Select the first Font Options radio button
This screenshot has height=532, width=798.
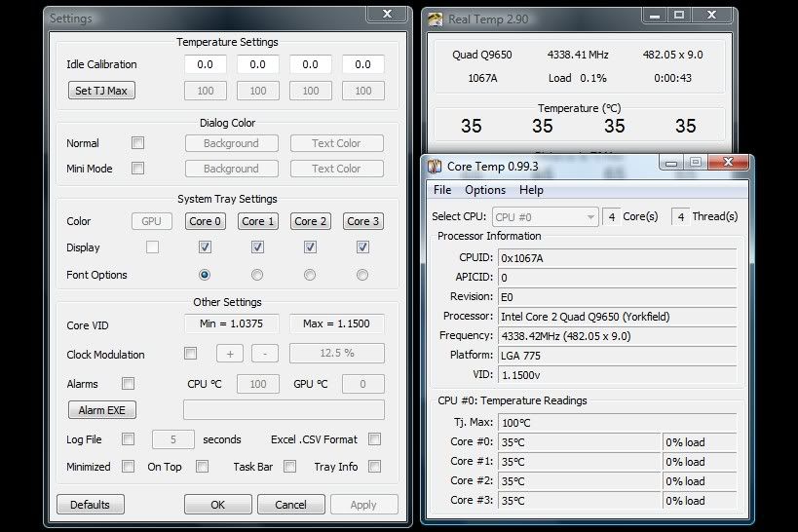click(x=205, y=275)
